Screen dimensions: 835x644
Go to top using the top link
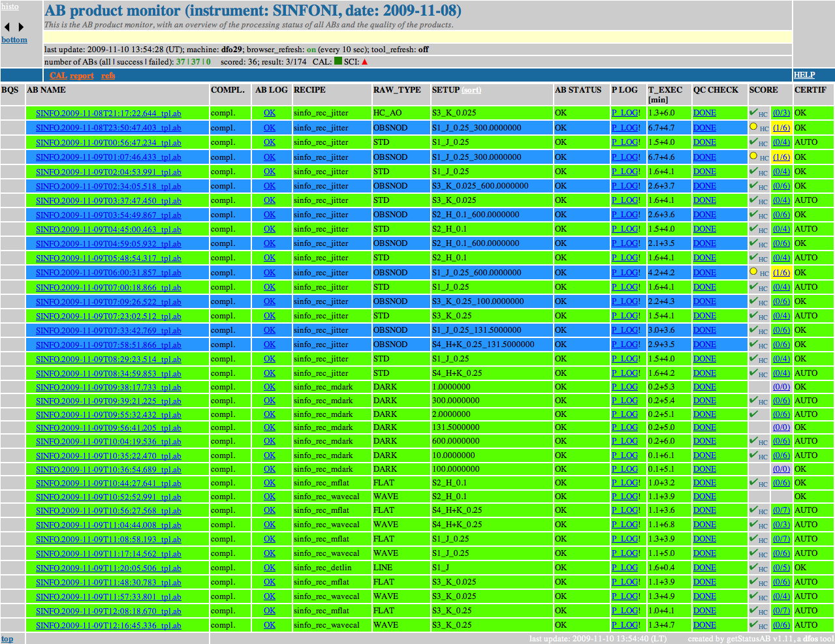[7, 639]
